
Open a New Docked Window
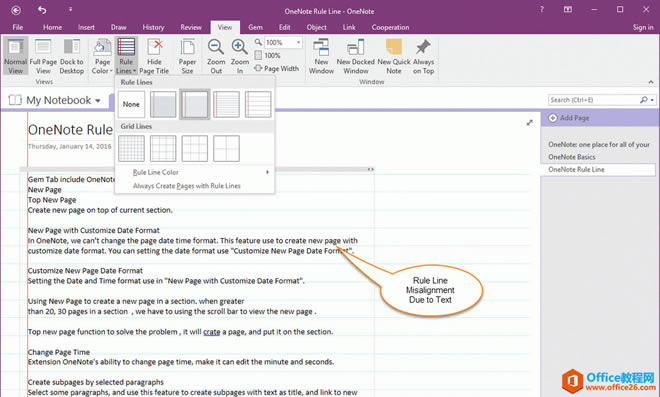tap(356, 56)
